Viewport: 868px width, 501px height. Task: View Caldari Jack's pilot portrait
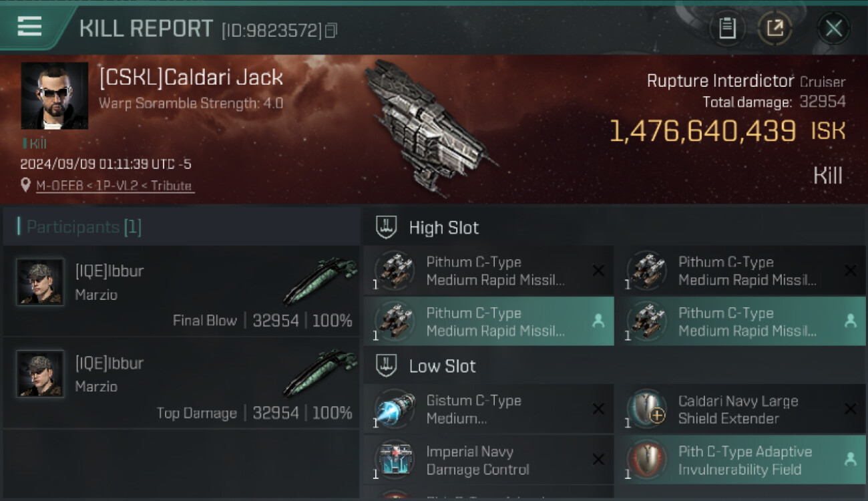pyautogui.click(x=54, y=96)
